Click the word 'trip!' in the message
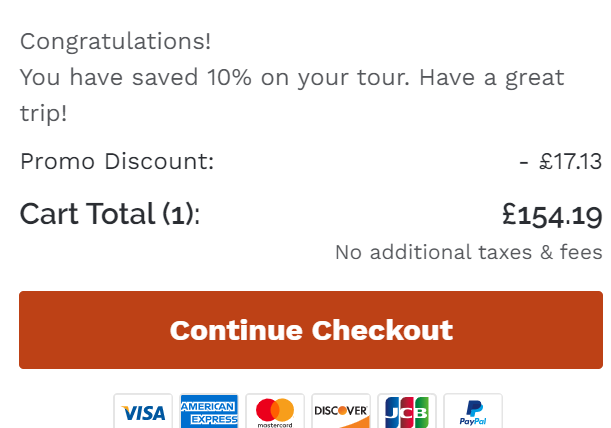The width and height of the screenshot is (611, 428). (x=43, y=113)
